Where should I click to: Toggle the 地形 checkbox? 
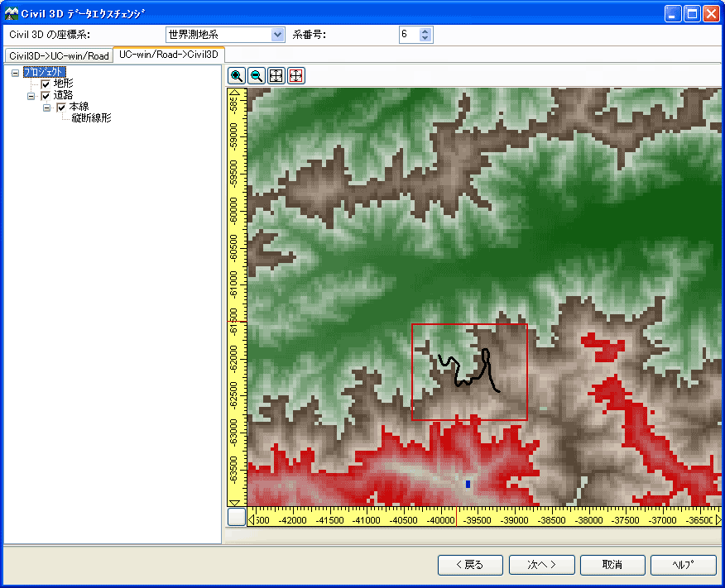[46, 84]
